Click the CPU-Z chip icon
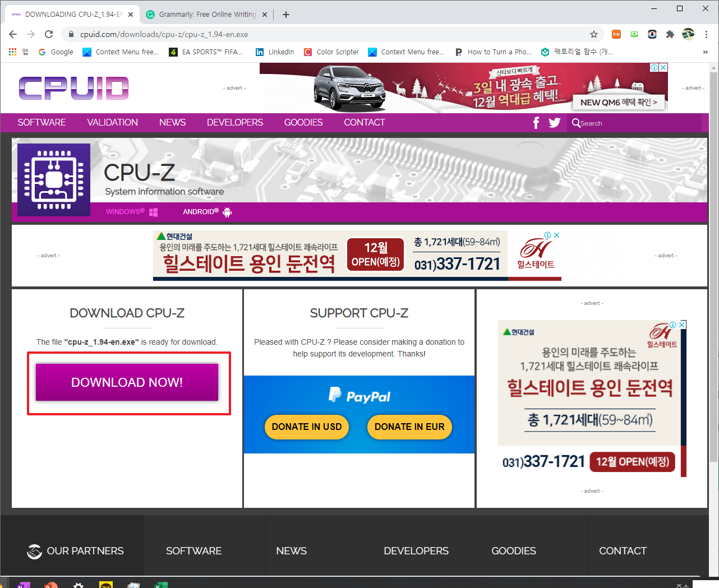 point(54,180)
